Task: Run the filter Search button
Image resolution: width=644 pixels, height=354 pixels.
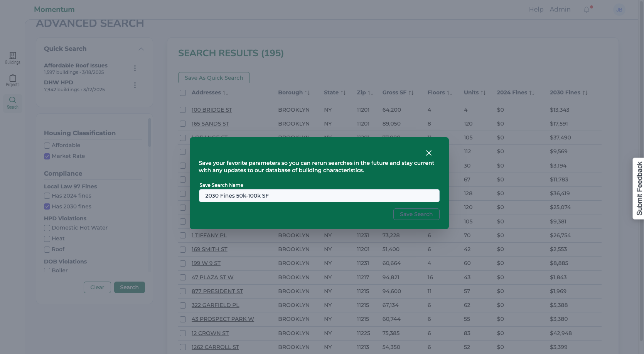Action: (130, 287)
